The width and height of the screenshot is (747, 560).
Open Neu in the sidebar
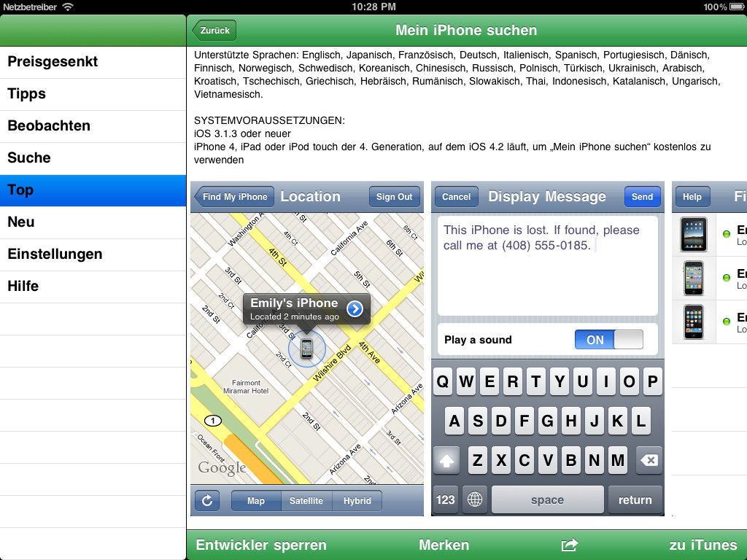coord(93,222)
